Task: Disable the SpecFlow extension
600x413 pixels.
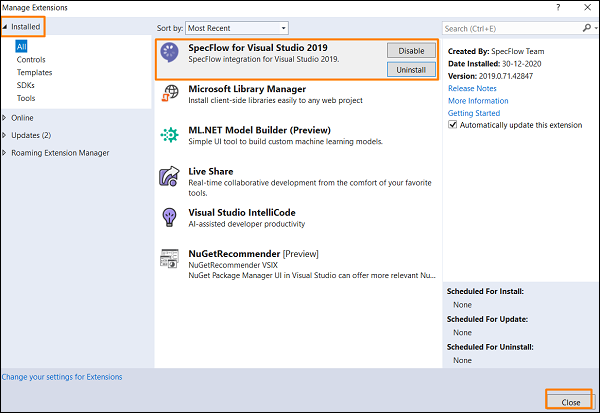Action: point(411,51)
